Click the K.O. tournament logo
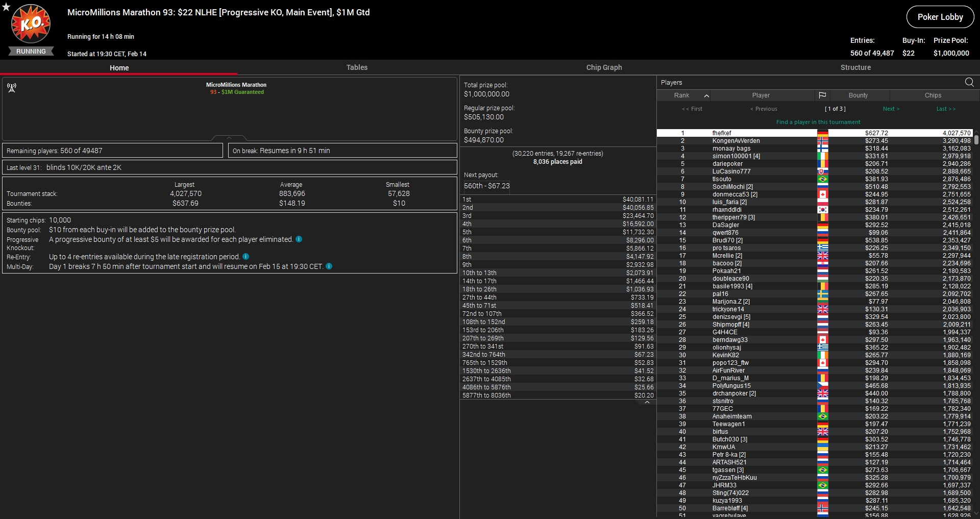This screenshot has height=519, width=980. click(x=31, y=24)
